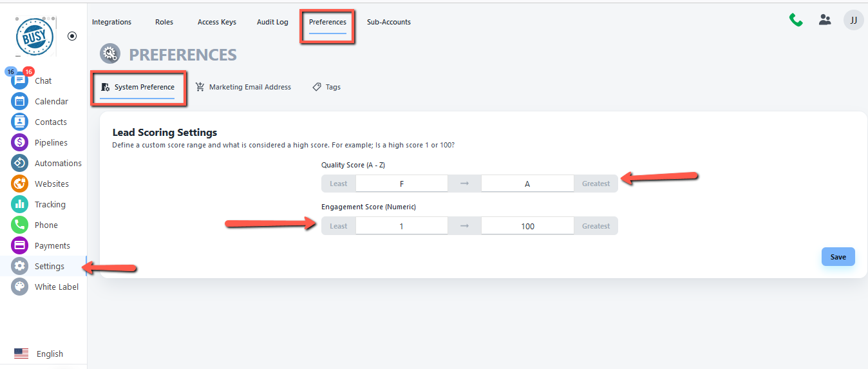This screenshot has width=868, height=369.
Task: Click the White Label palette icon
Action: [20, 287]
